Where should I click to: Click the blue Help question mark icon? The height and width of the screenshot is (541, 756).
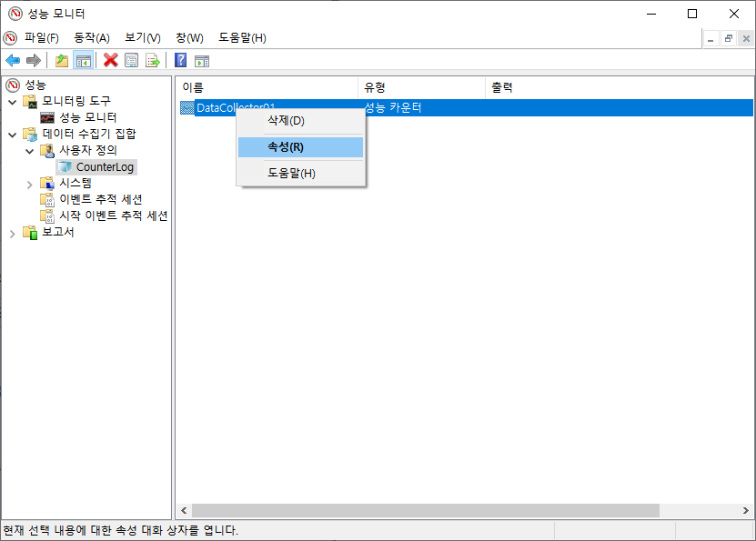(x=180, y=61)
